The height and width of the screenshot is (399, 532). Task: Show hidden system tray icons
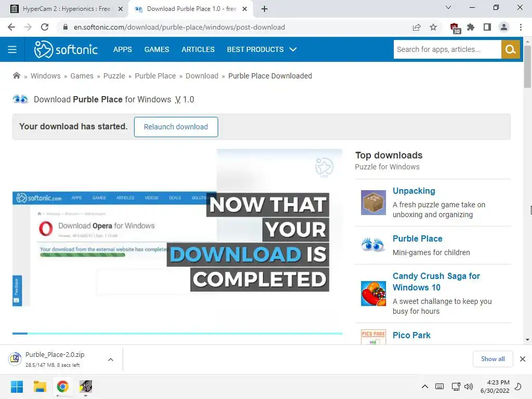(425, 387)
